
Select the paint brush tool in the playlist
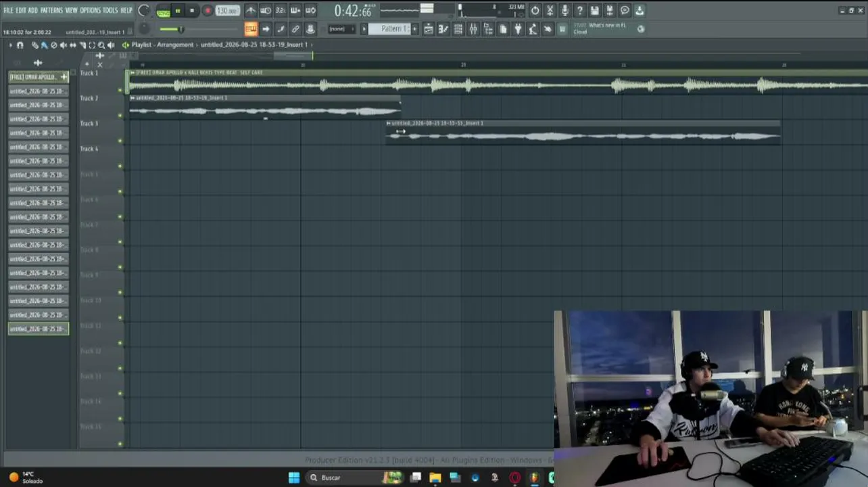pos(44,45)
